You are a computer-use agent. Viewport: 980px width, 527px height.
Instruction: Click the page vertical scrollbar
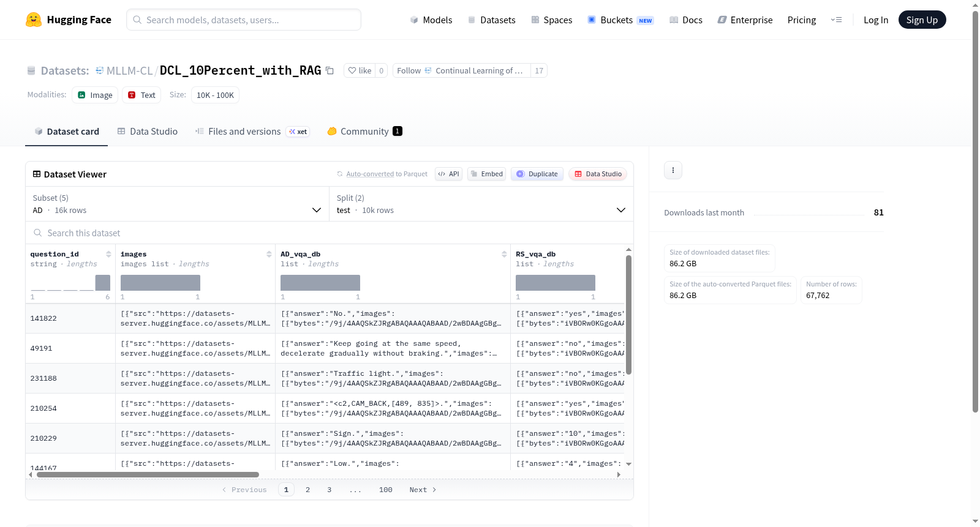coord(975,211)
